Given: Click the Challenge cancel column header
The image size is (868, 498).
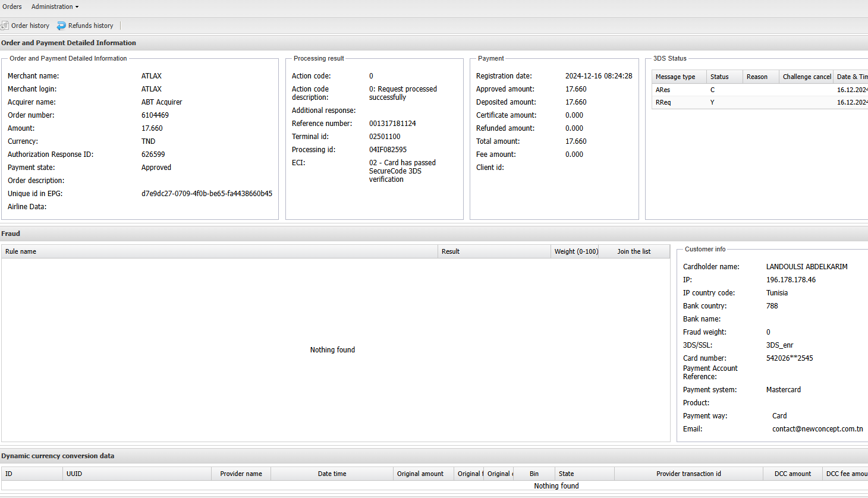Looking at the screenshot, I should pos(806,77).
